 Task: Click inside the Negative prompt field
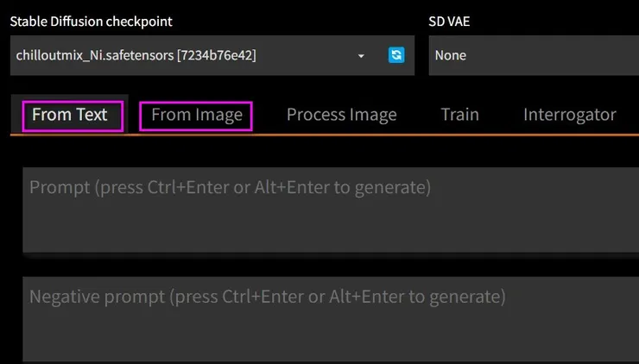point(328,319)
